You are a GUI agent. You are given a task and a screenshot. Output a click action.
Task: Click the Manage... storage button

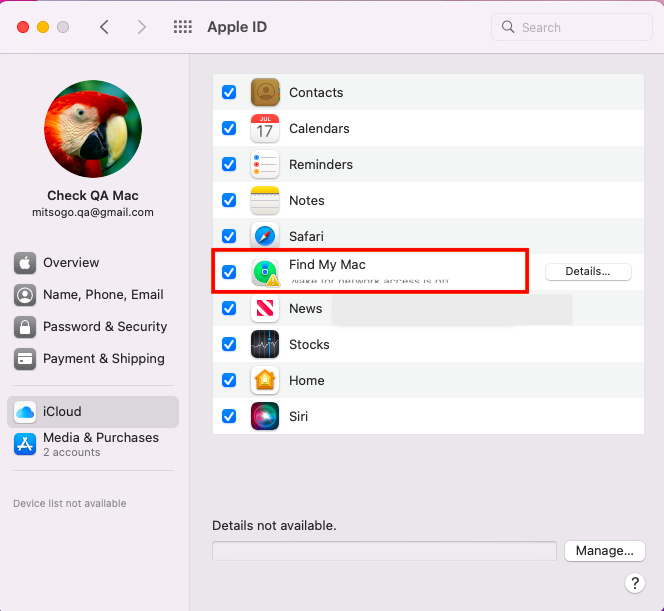point(604,550)
